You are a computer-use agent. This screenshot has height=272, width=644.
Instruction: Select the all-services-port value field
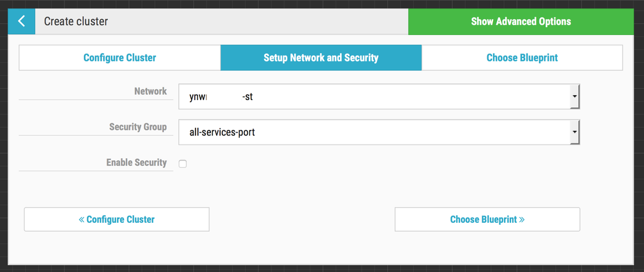click(x=374, y=132)
